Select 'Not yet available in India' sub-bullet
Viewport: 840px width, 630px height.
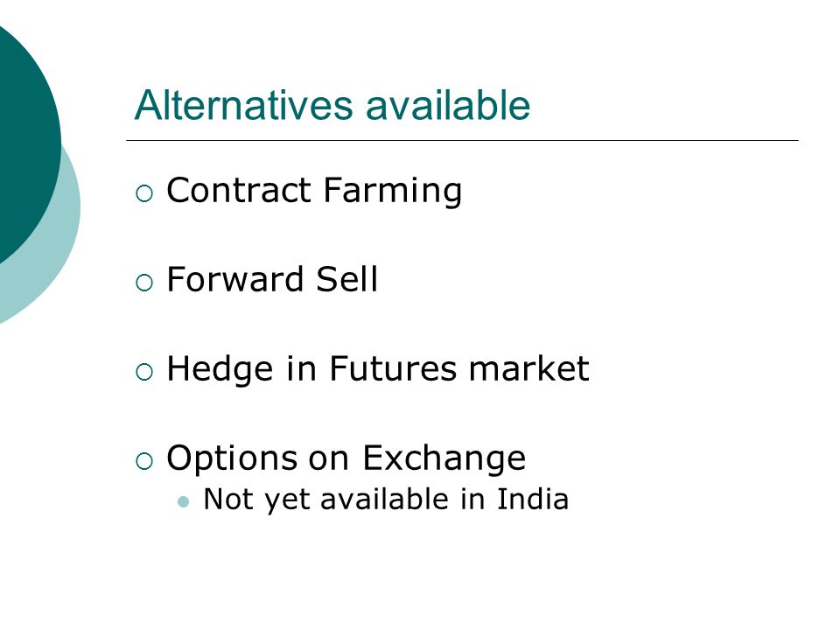386,500
